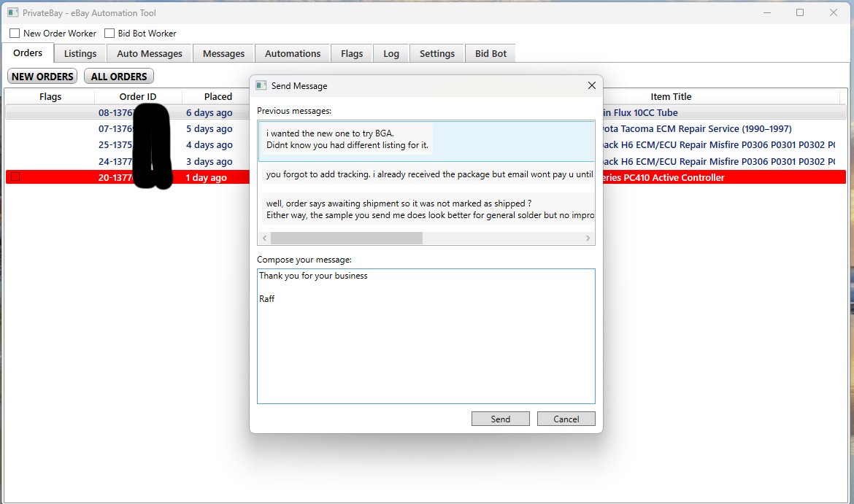The height and width of the screenshot is (504, 854).
Task: Click the right arrow of the messages scrollbar
Action: [588, 238]
